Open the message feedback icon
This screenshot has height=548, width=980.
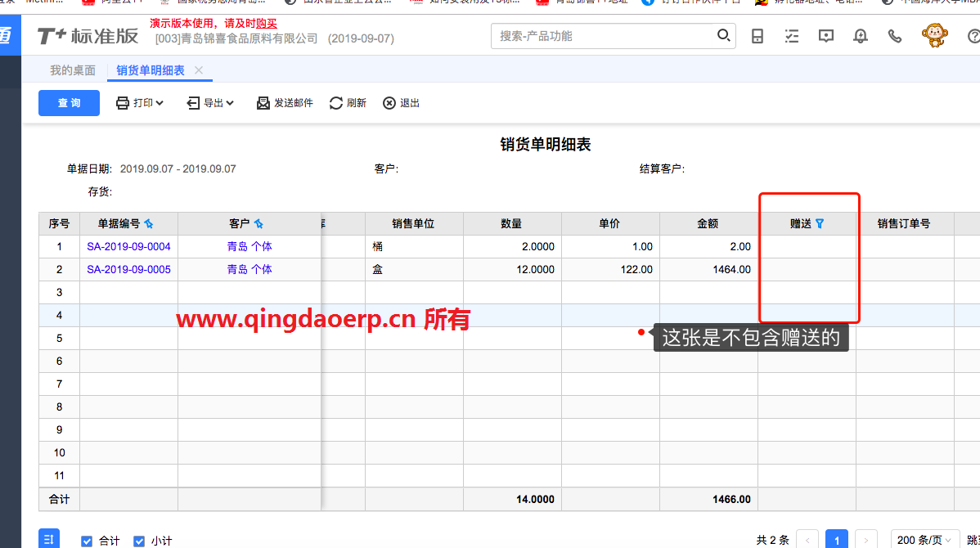pos(826,36)
